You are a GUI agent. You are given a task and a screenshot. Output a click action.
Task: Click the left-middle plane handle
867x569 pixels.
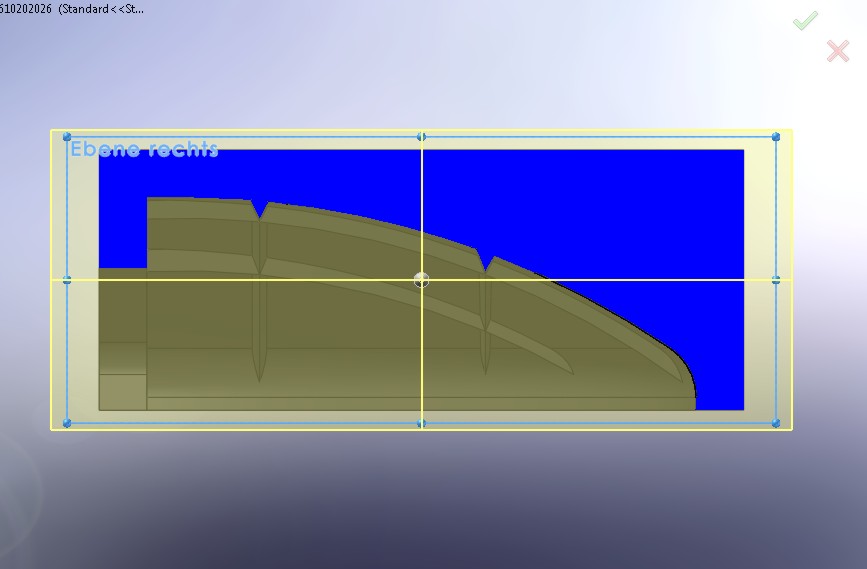click(x=67, y=280)
